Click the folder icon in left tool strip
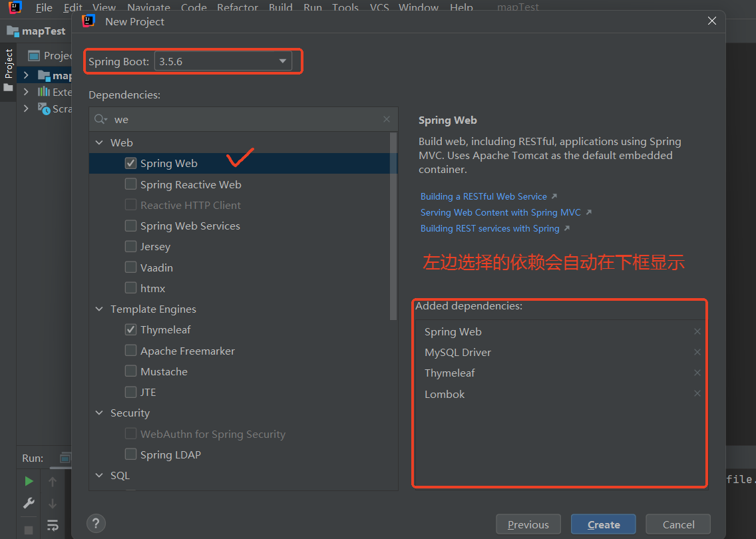The image size is (756, 539). click(8, 88)
